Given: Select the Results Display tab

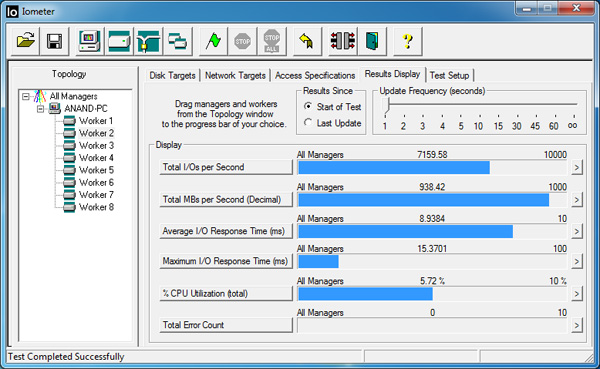Looking at the screenshot, I should pos(392,74).
